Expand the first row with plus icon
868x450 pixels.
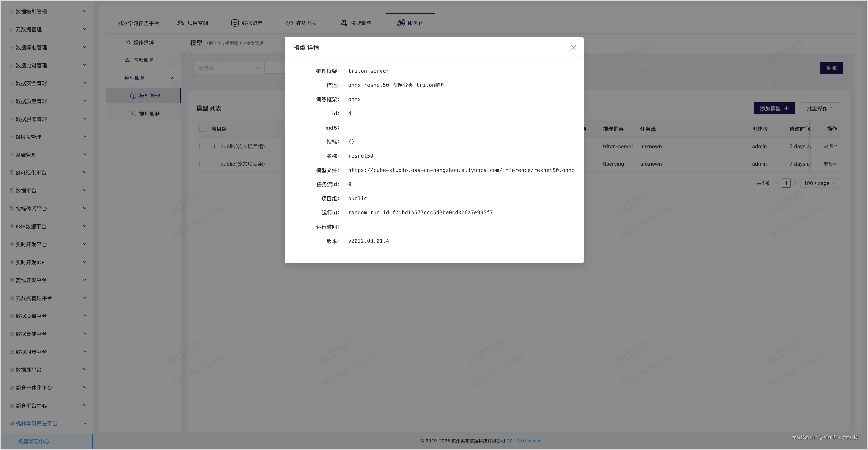[214, 146]
